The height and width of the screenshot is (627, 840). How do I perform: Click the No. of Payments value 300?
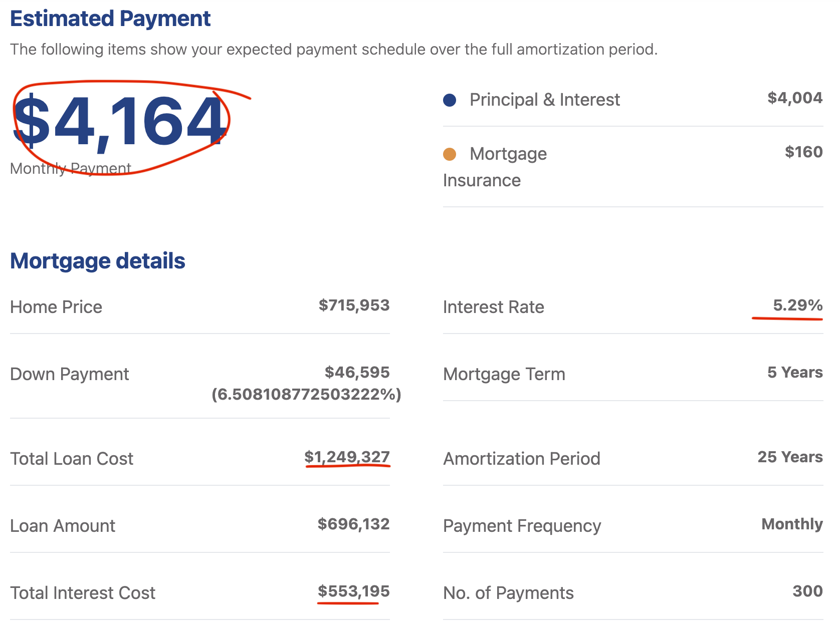(x=807, y=591)
